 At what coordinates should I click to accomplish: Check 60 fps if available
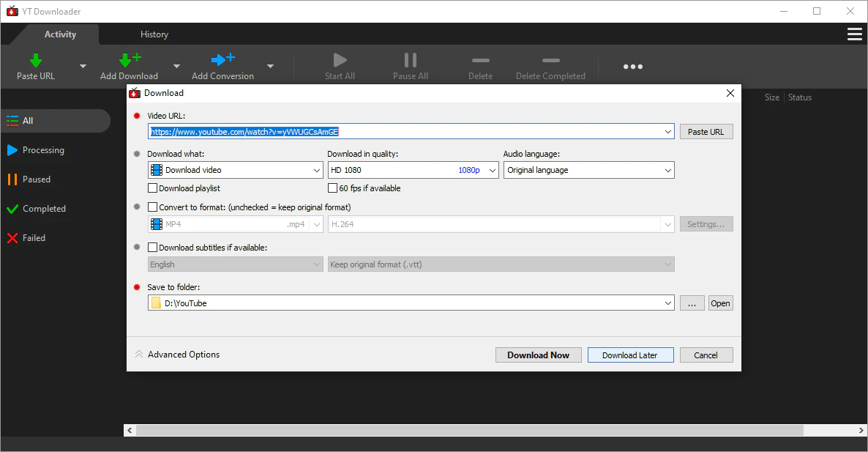pyautogui.click(x=332, y=188)
